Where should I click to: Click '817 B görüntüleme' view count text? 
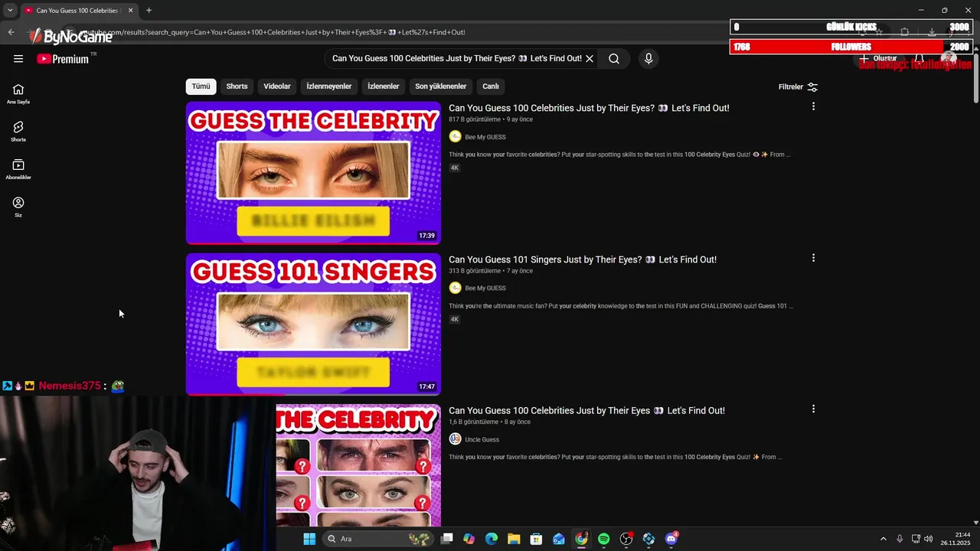click(475, 119)
